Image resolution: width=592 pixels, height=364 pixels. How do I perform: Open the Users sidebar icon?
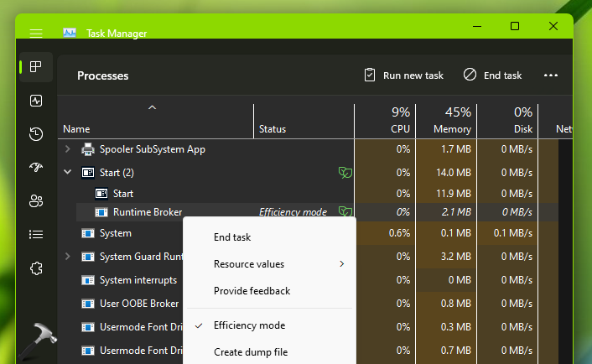point(35,201)
